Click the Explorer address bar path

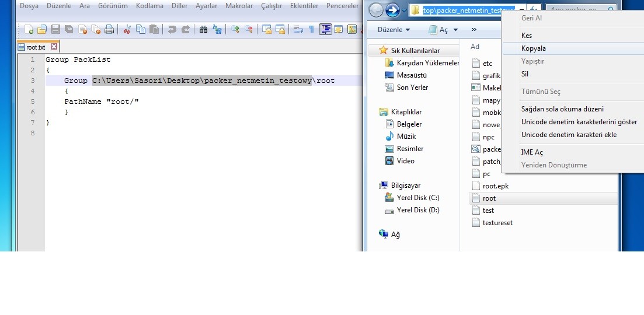coord(468,10)
